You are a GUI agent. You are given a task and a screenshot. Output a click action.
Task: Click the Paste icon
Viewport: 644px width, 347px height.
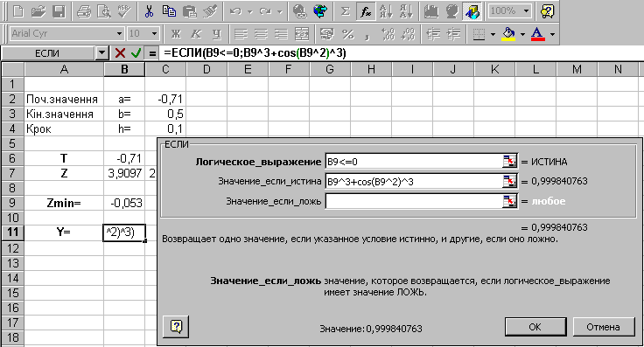coord(190,11)
